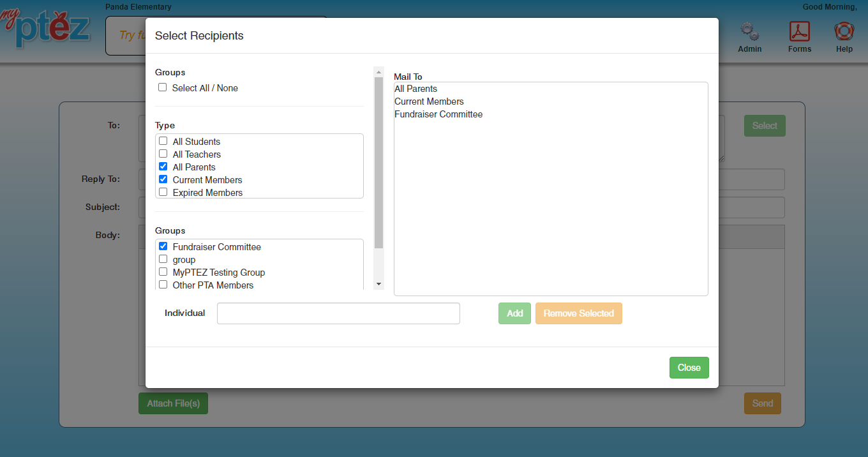868x457 pixels.
Task: Enable the All Teachers checkbox
Action: pos(163,154)
